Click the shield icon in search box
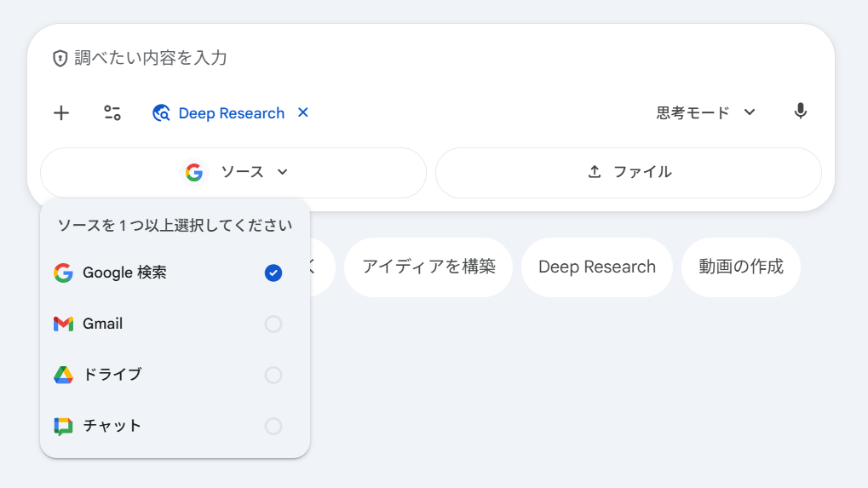868x488 pixels. click(x=60, y=58)
